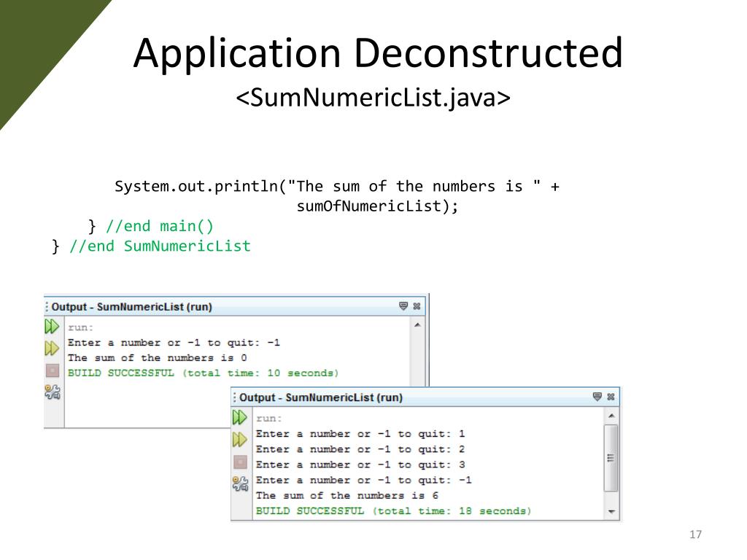
Task: Click the scroll-up arrow in the right Output window
Action: (x=611, y=416)
